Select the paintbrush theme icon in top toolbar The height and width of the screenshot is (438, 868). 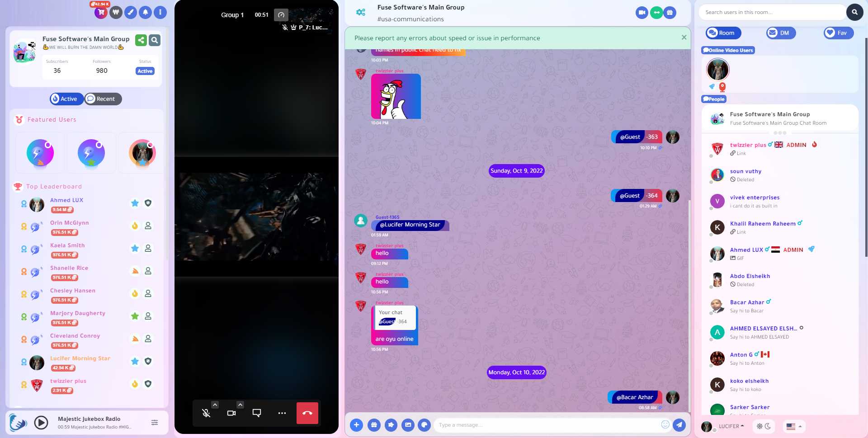tap(131, 12)
